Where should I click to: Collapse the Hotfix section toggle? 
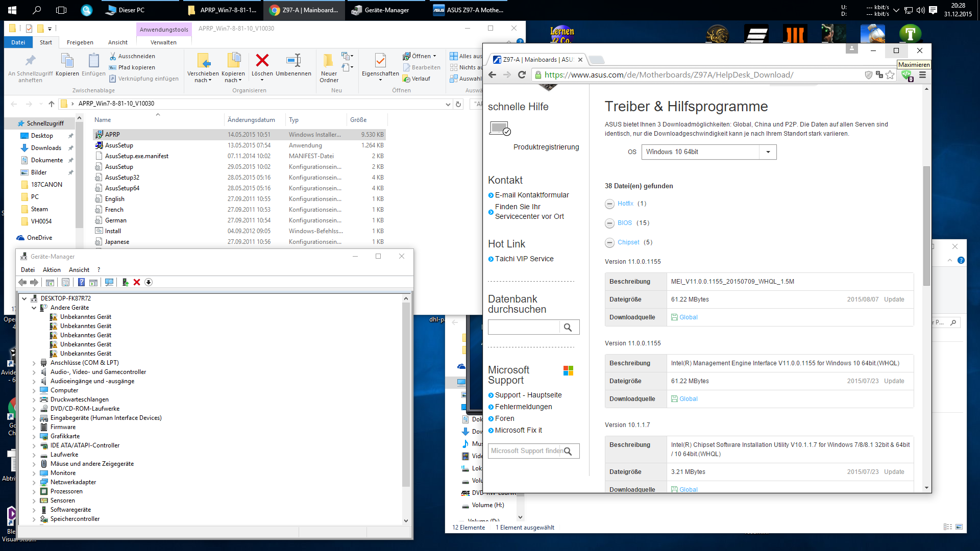click(x=609, y=204)
